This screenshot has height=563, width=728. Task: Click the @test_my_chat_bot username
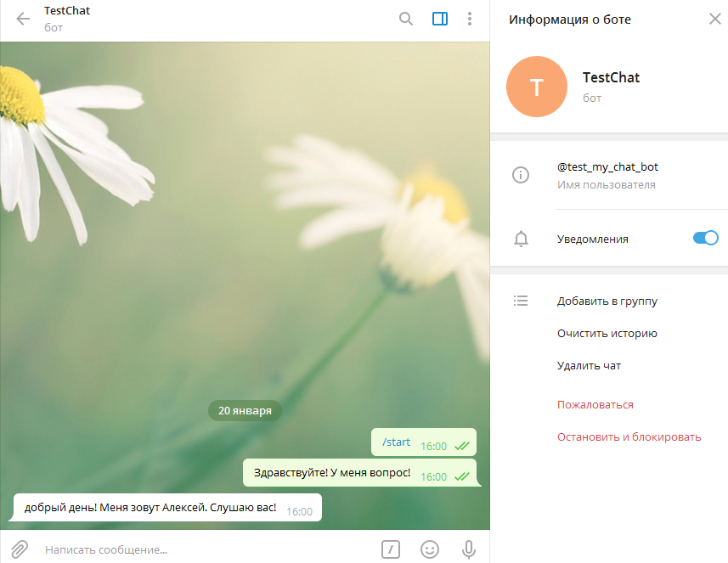tap(607, 167)
